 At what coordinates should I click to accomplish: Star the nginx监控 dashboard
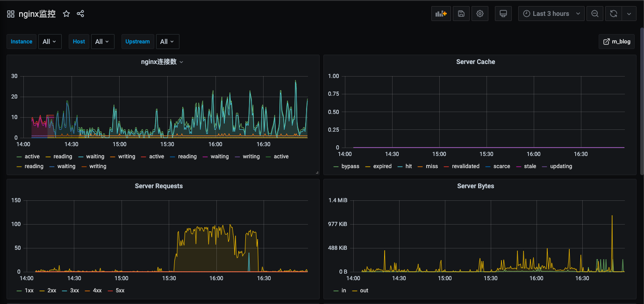coord(66,14)
